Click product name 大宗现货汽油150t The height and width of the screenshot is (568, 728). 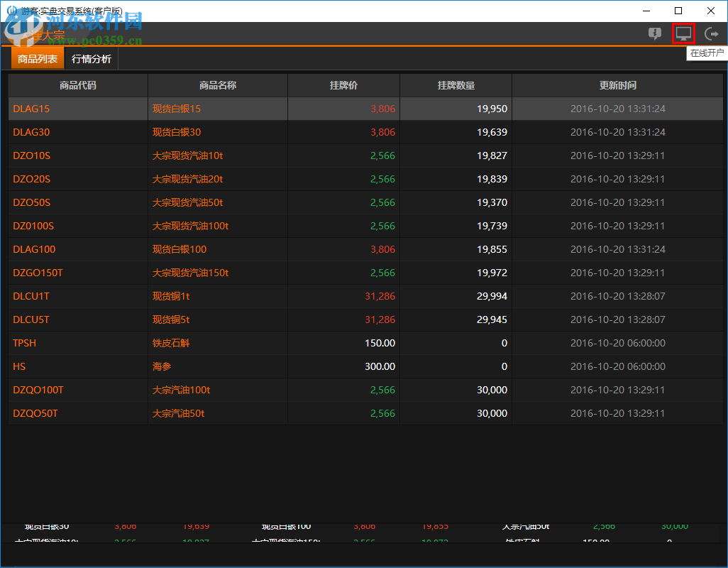click(x=190, y=273)
